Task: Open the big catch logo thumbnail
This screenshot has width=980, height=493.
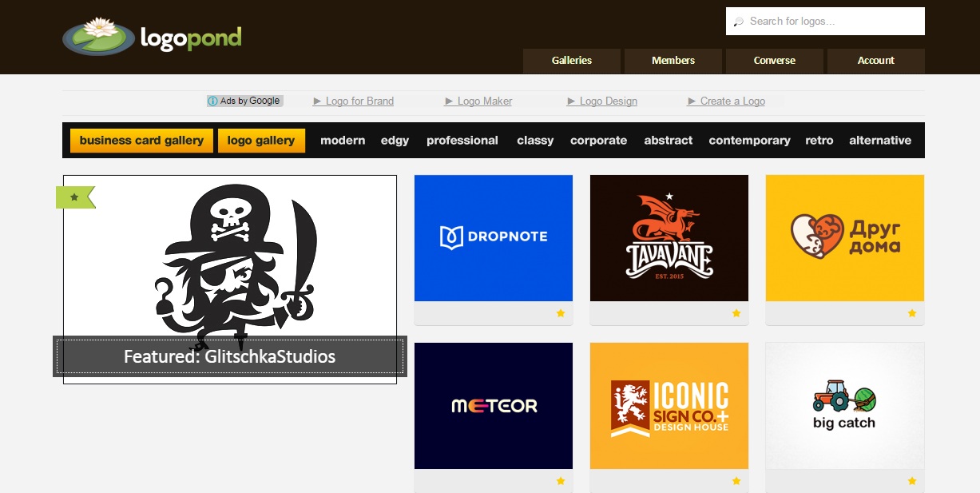Action: (845, 406)
